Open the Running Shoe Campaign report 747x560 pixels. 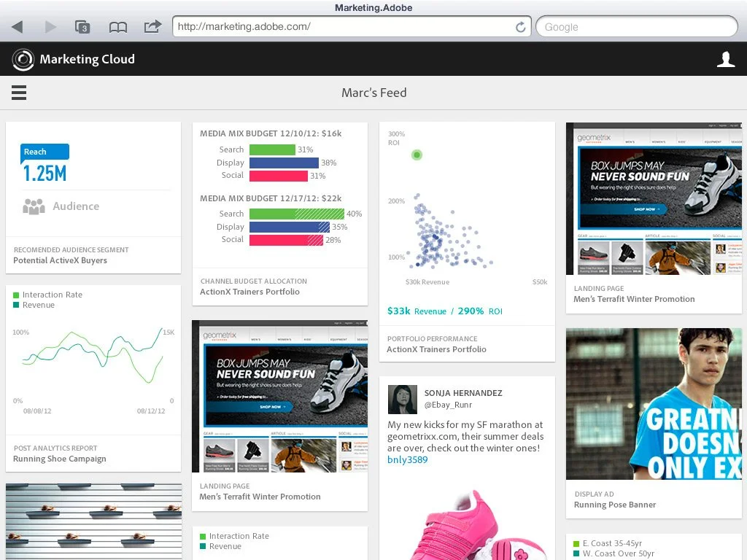click(x=60, y=459)
